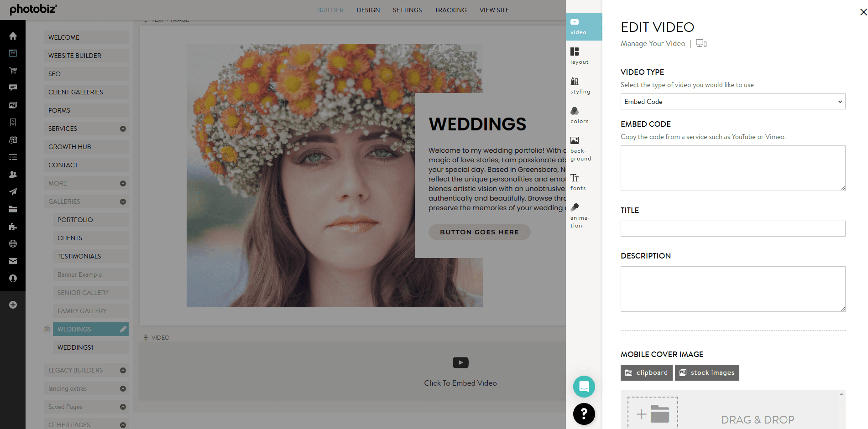868x429 pixels.
Task: Click the stock images button
Action: coord(706,372)
